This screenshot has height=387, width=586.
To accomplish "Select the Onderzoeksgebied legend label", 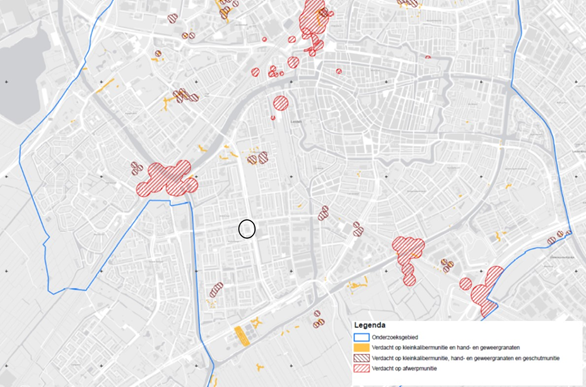I will pos(395,337).
